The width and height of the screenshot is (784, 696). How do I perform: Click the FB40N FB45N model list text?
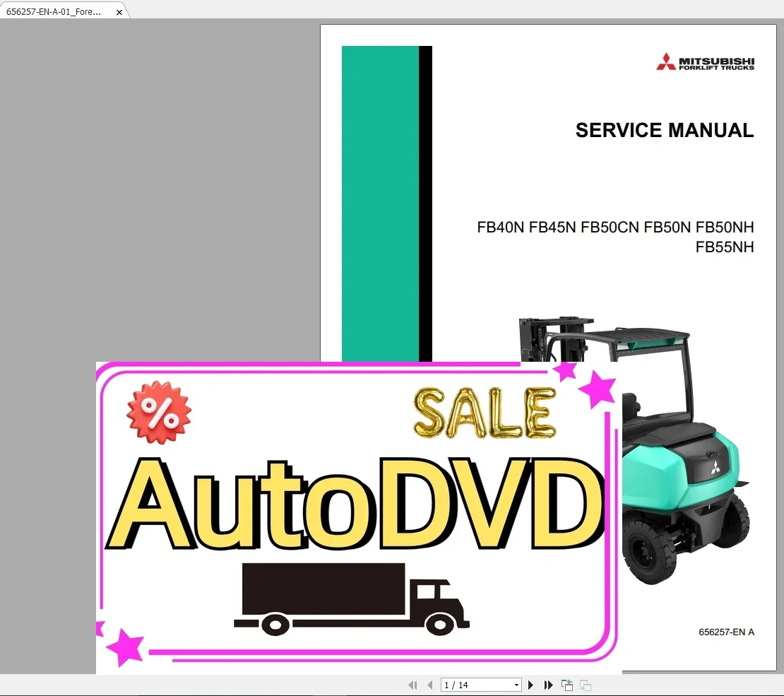[x=614, y=228]
